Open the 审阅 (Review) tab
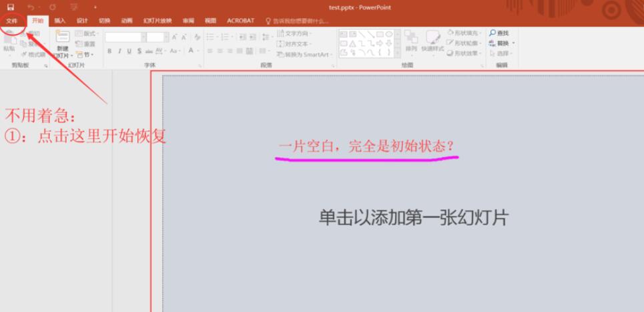 (188, 21)
